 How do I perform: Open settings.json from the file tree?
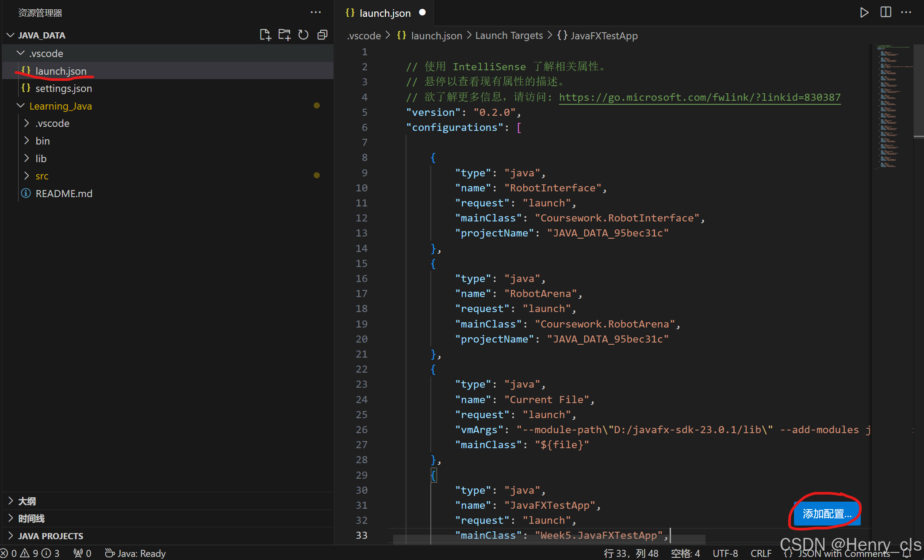pos(63,88)
